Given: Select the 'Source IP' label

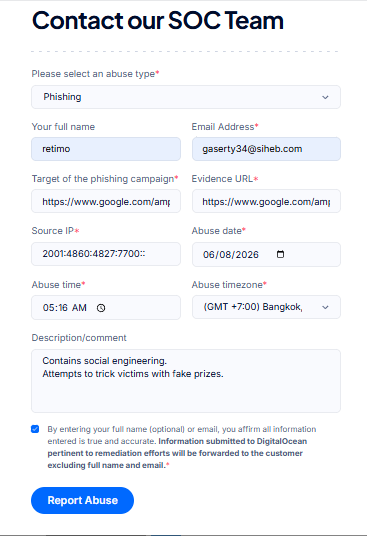Looking at the screenshot, I should pyautogui.click(x=55, y=231).
